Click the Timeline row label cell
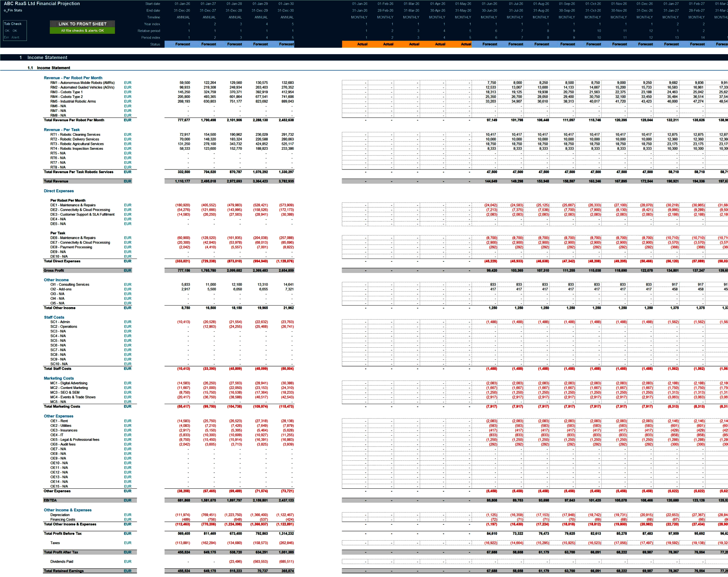 pyautogui.click(x=154, y=17)
